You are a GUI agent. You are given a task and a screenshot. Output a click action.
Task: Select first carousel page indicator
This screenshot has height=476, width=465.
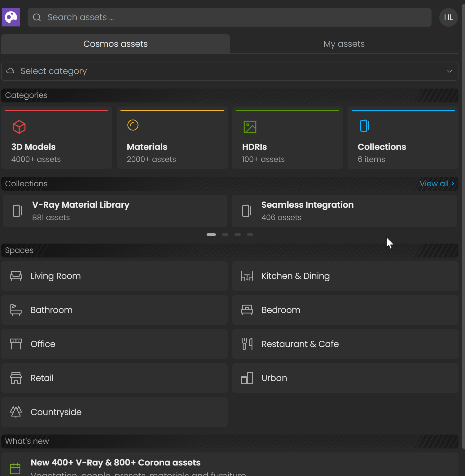pyautogui.click(x=211, y=235)
